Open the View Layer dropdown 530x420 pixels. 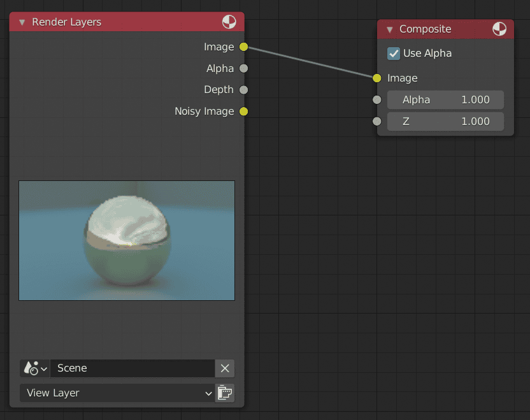(x=118, y=393)
